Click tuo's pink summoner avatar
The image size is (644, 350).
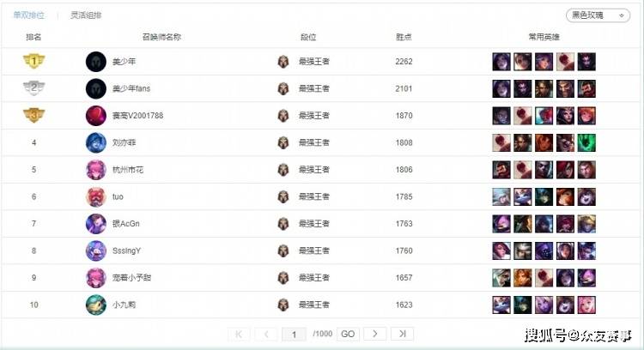click(95, 196)
